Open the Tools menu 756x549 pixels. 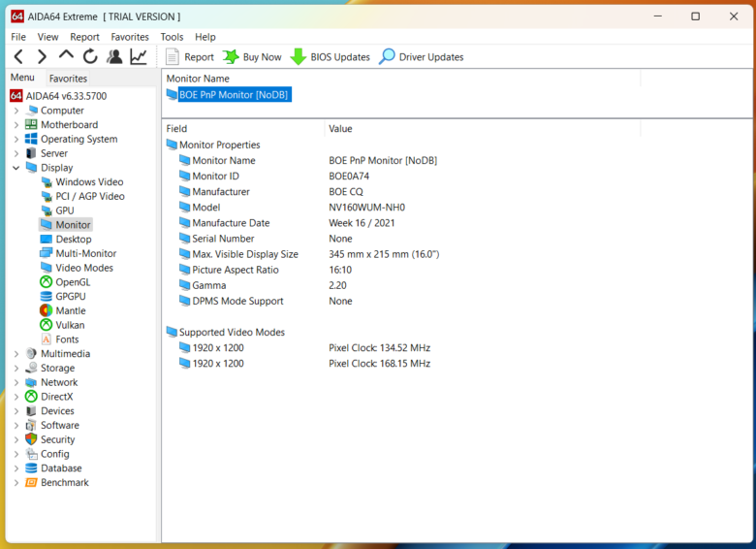pos(172,37)
